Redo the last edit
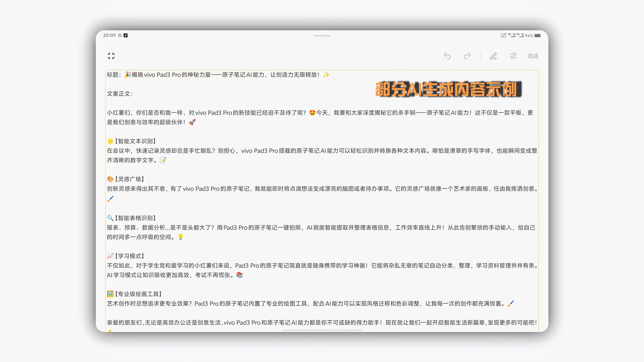Screen dimensions: 644x362 pyautogui.click(x=467, y=56)
